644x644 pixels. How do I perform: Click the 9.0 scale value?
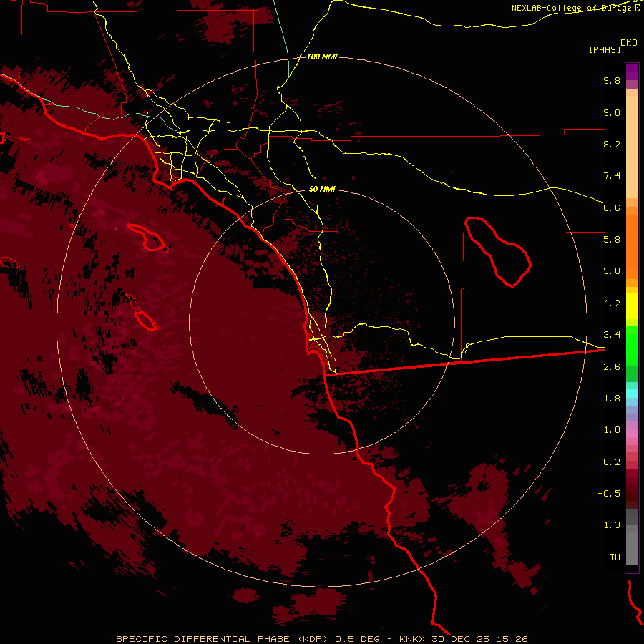612,112
